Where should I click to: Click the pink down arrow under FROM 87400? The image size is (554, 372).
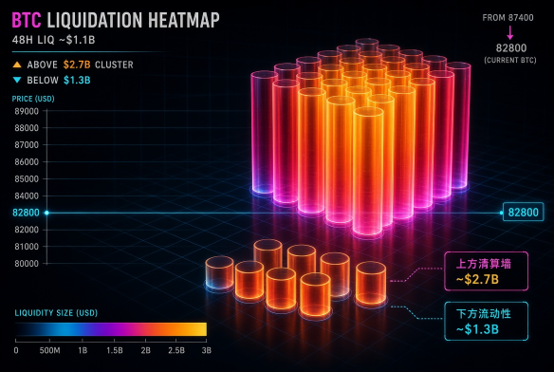(x=510, y=33)
